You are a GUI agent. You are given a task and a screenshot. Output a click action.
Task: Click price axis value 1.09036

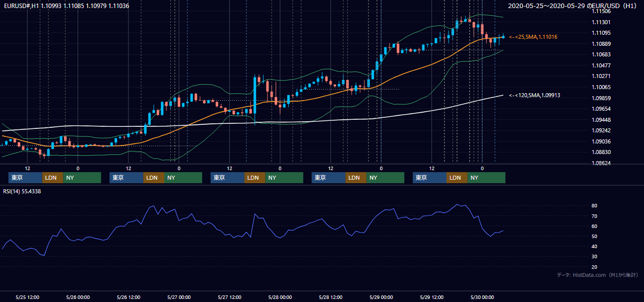click(601, 141)
